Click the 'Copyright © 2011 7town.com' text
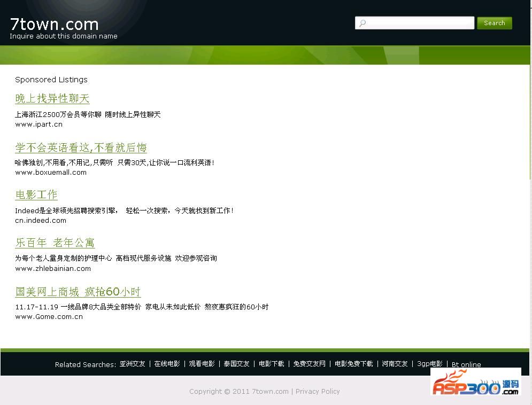 pyautogui.click(x=239, y=392)
